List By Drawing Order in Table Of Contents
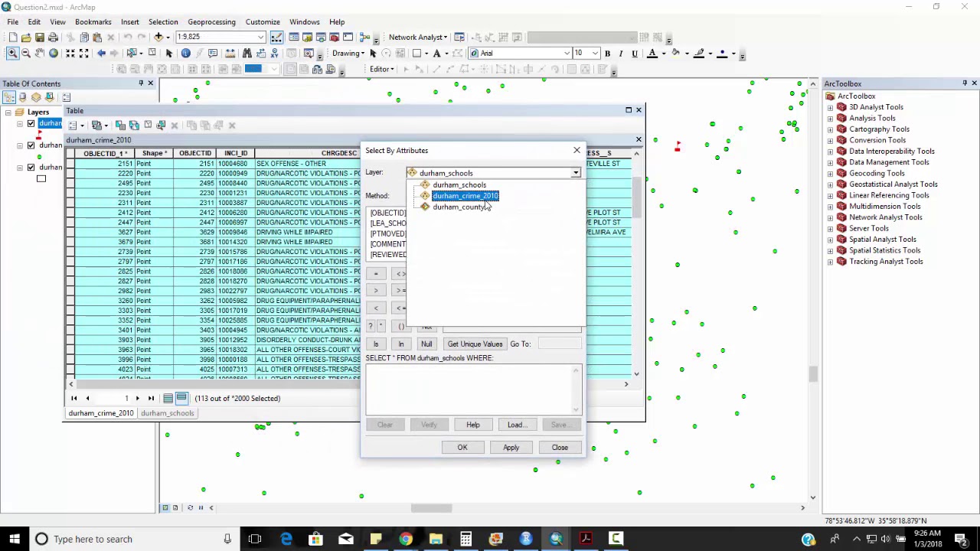The image size is (980, 551). click(9, 97)
